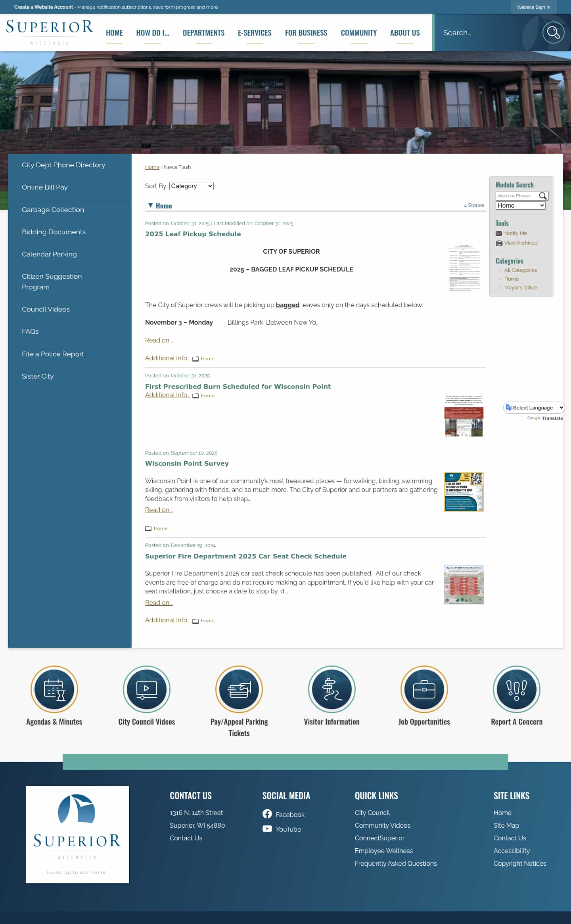Click the YouTube icon in footer

pyautogui.click(x=267, y=828)
